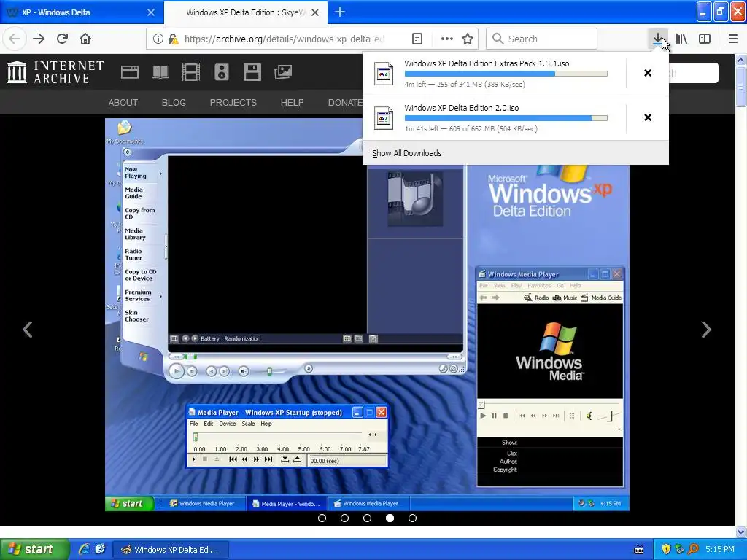Screen dimensions: 747x560
Task: Click the Extras Pack 1.3.1.iso download entry
Action: tap(494, 74)
